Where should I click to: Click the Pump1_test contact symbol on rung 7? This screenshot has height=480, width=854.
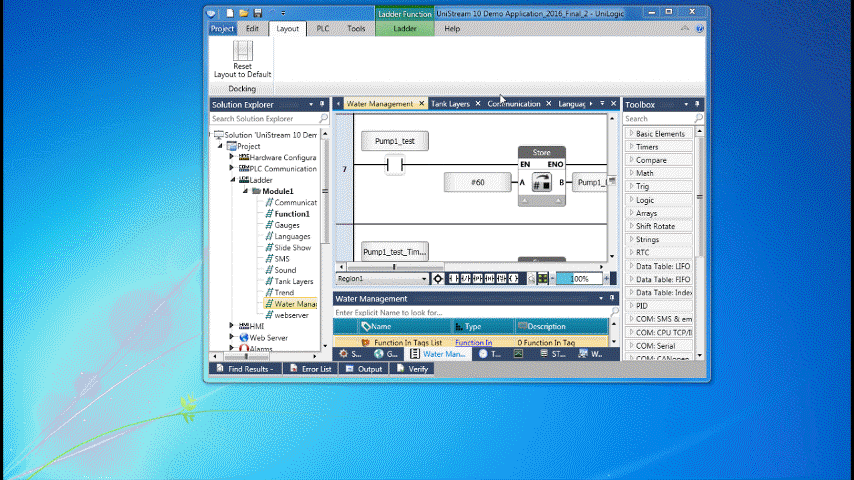tap(394, 165)
